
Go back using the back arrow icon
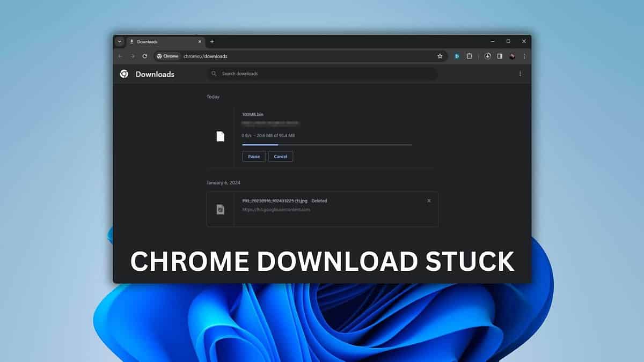coord(120,56)
